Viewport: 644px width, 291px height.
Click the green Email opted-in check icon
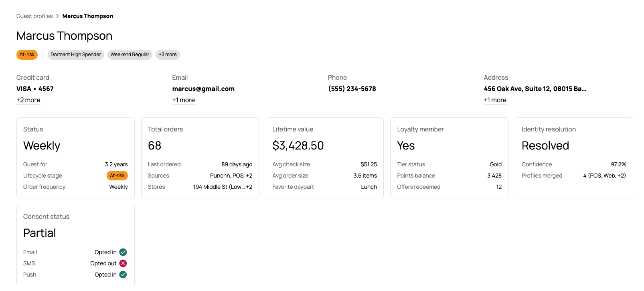[x=123, y=252]
